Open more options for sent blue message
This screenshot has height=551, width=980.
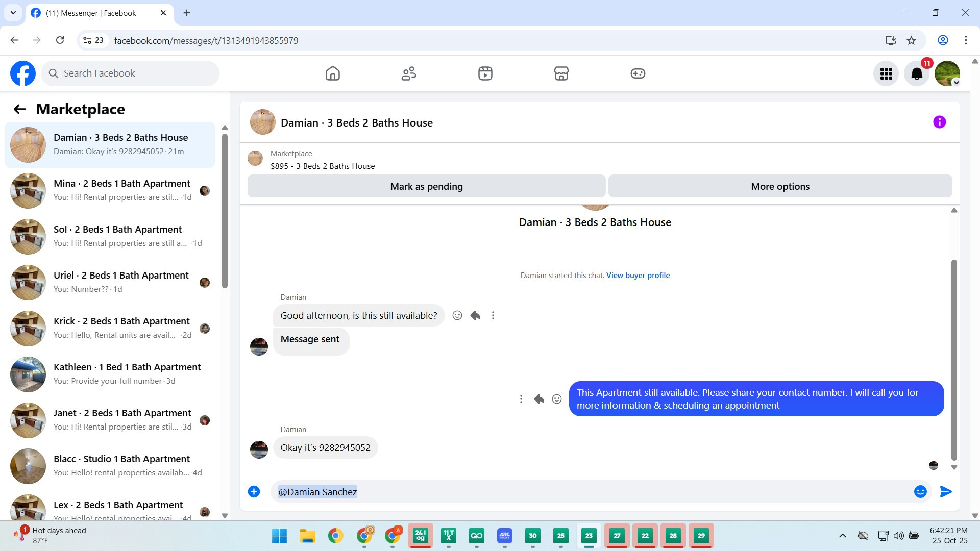coord(521,399)
